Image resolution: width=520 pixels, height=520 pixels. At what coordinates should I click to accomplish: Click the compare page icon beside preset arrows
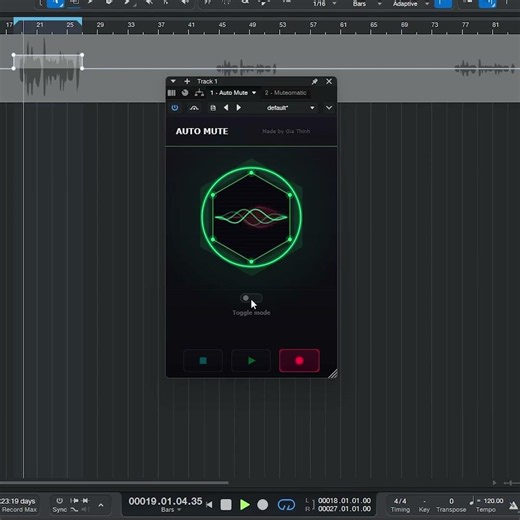213,108
